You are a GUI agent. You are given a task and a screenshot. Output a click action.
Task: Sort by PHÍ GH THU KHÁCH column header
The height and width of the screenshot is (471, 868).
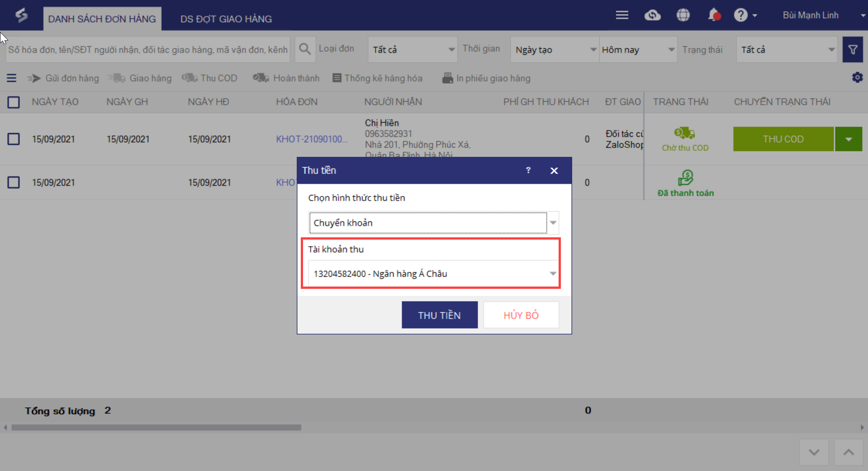[x=546, y=102]
